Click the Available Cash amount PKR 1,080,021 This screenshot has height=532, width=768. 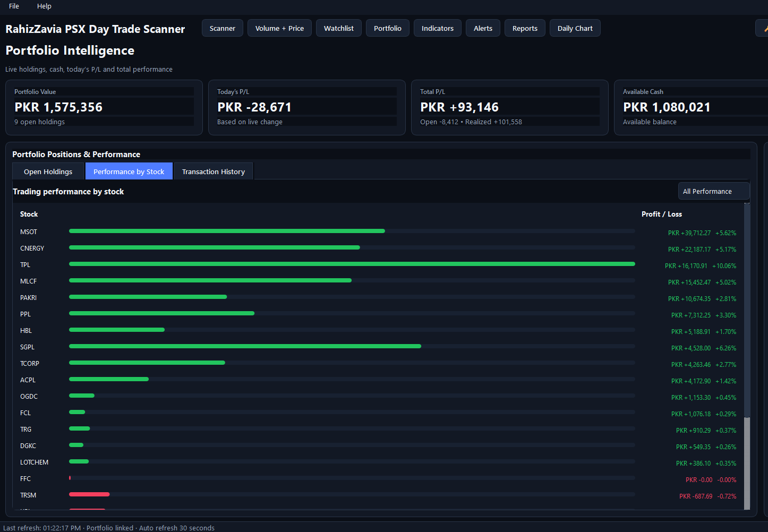[667, 107]
